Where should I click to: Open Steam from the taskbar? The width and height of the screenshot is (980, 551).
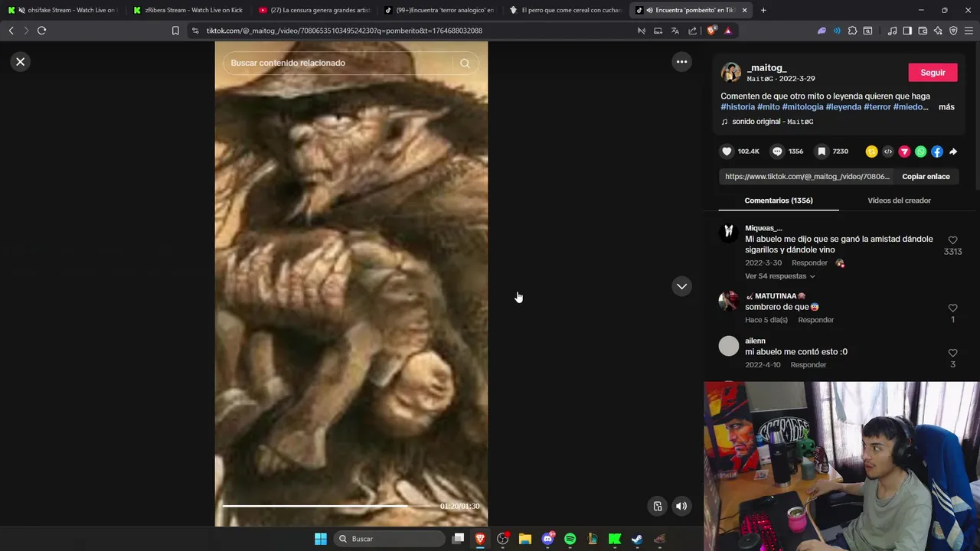[x=636, y=539]
